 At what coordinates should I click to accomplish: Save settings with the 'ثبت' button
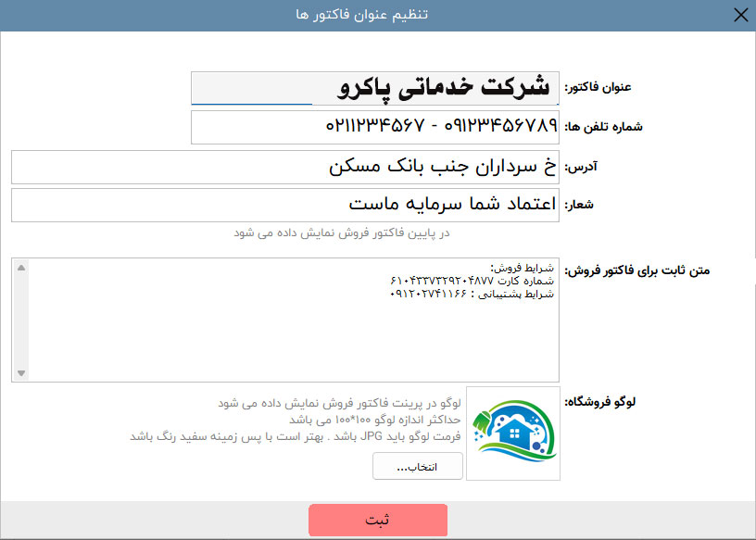[x=378, y=520]
